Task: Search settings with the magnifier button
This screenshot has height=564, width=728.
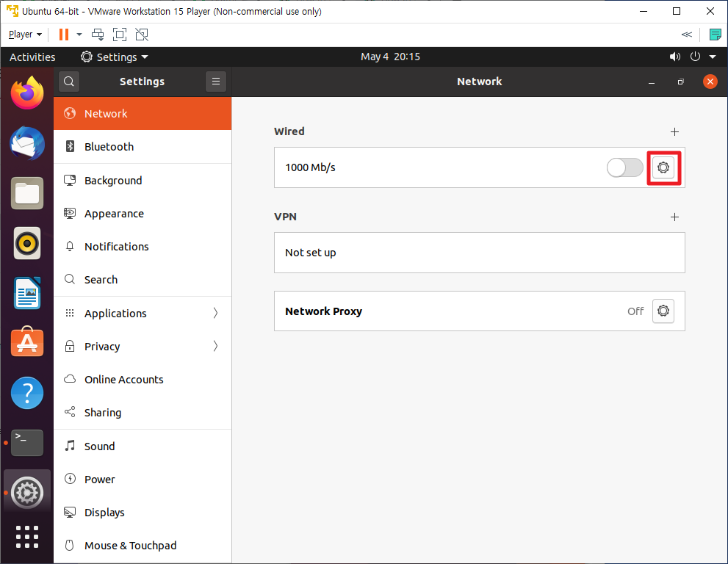Action: point(69,82)
